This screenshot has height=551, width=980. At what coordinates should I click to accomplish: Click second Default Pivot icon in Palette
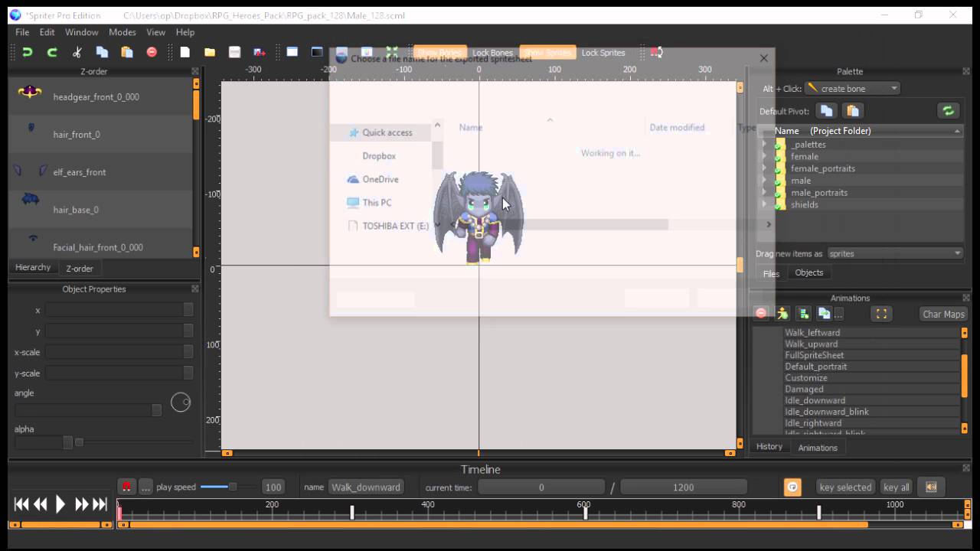pos(853,111)
